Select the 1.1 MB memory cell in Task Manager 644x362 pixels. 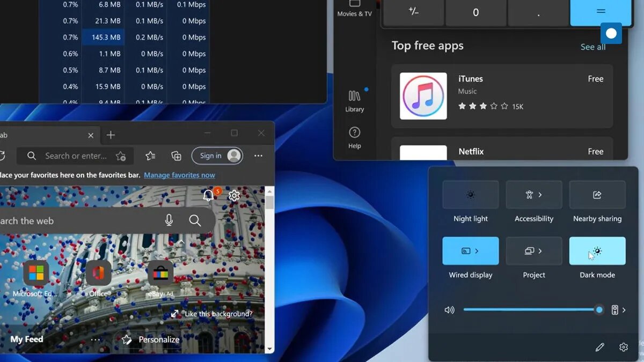pyautogui.click(x=103, y=54)
